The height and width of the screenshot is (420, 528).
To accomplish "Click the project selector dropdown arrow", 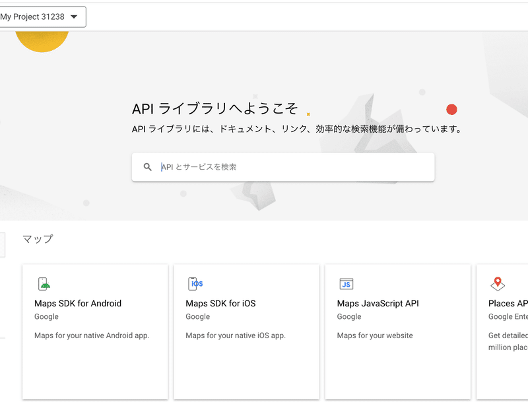I will coord(74,17).
